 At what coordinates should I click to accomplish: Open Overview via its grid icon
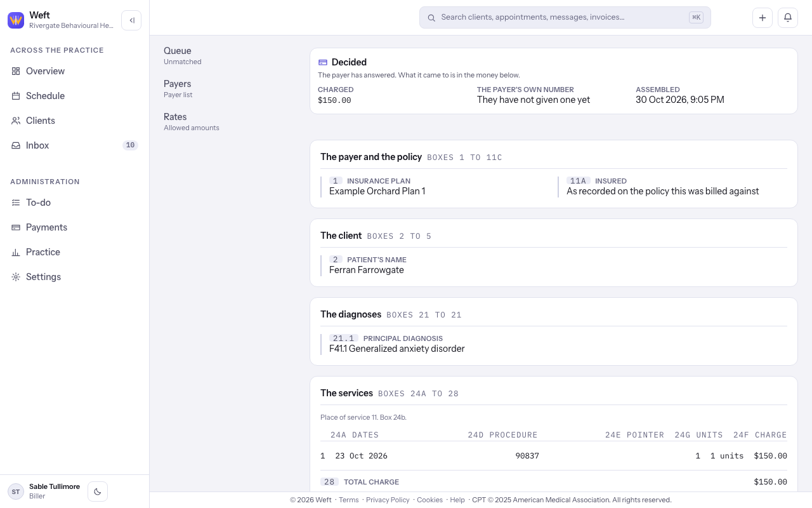[x=16, y=71]
